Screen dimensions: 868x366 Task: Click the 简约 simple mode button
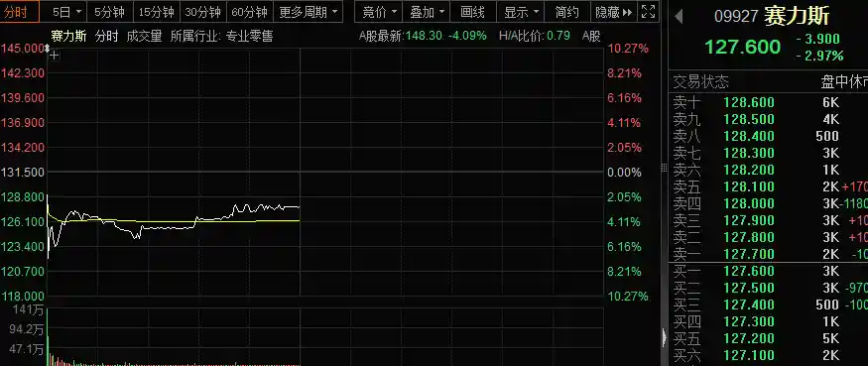pos(567,12)
